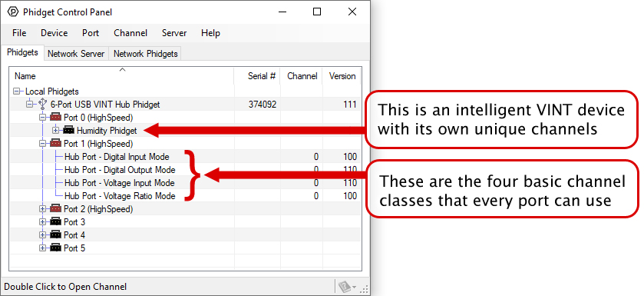Click the USB icon beside 6-Port VINT Hub
Screen dimensions: 644x296
pos(43,105)
